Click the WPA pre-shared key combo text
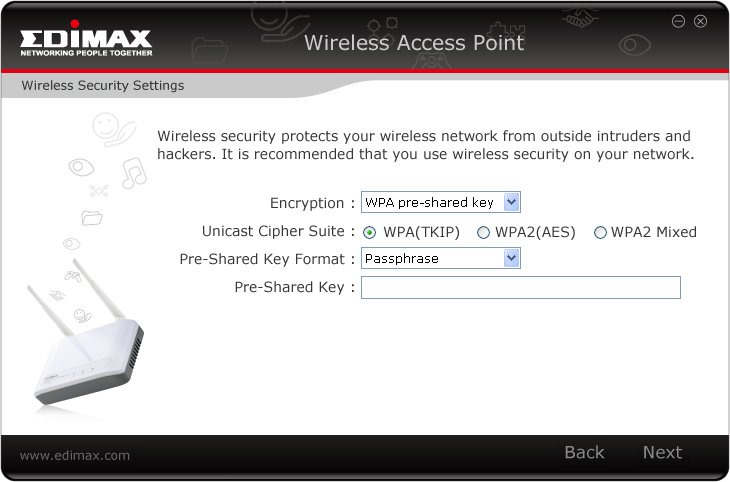The width and height of the screenshot is (730, 482). click(x=429, y=203)
